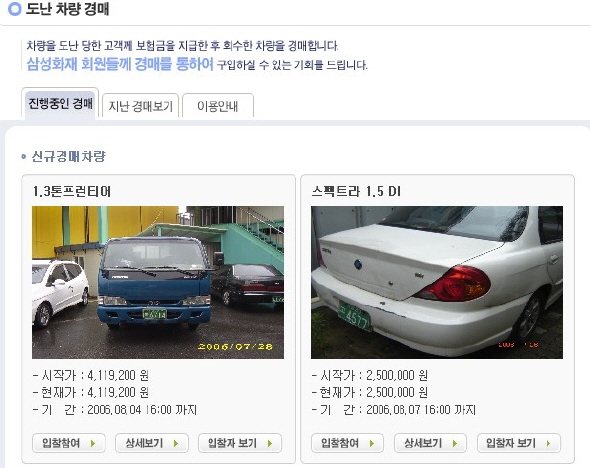Open the 이용안내 tab

(x=218, y=106)
